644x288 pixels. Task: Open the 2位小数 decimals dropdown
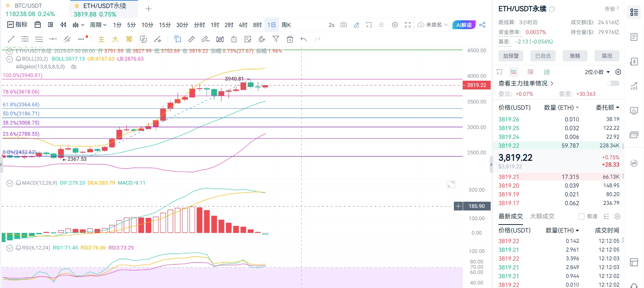pyautogui.click(x=597, y=72)
